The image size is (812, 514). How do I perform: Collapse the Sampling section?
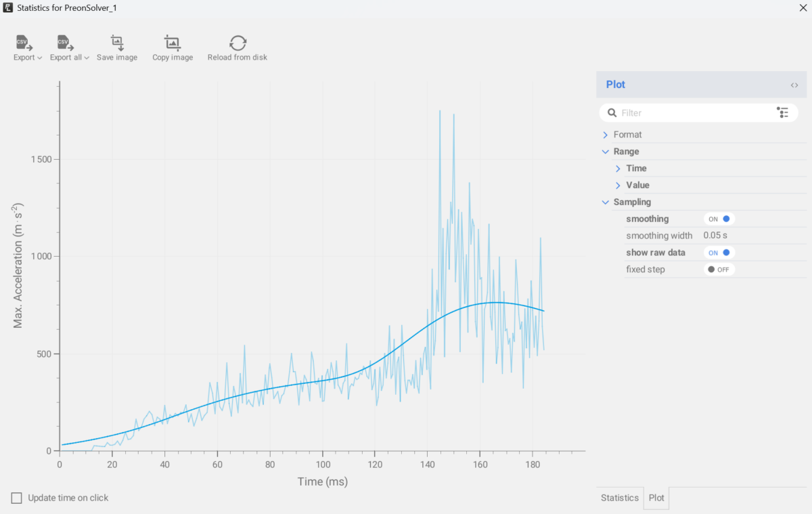[x=606, y=202]
